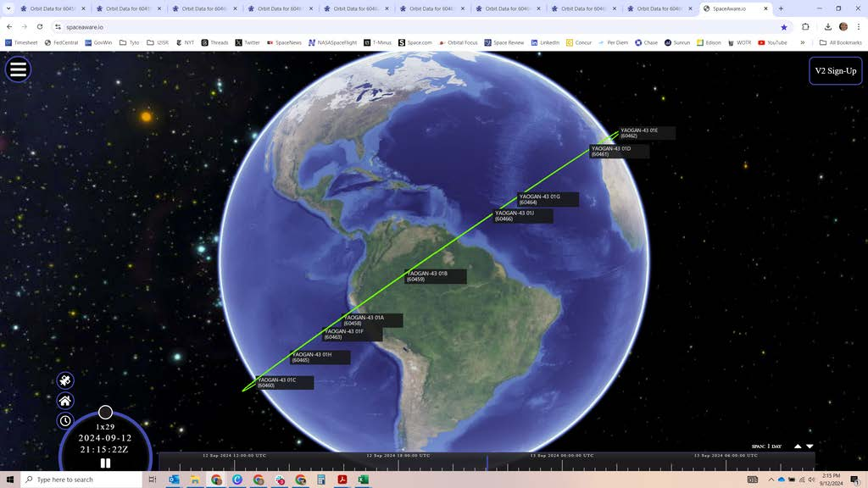868x488 pixels.
Task: Go back to previous page
Action: click(9, 26)
